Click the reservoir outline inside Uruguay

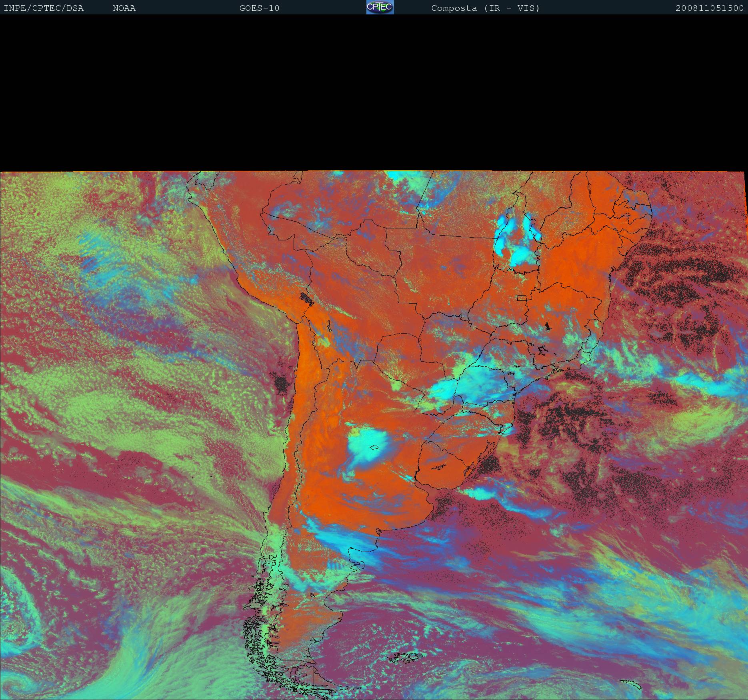pos(439,466)
